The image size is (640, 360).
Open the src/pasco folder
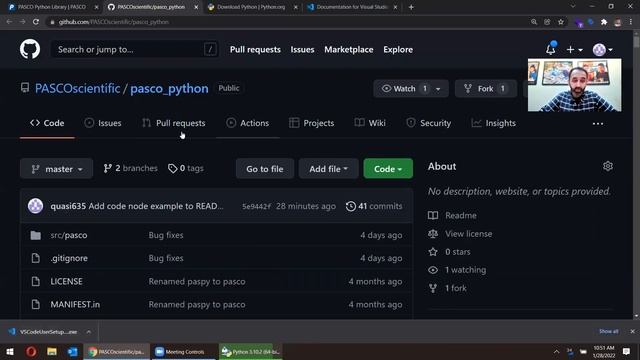tap(69, 235)
